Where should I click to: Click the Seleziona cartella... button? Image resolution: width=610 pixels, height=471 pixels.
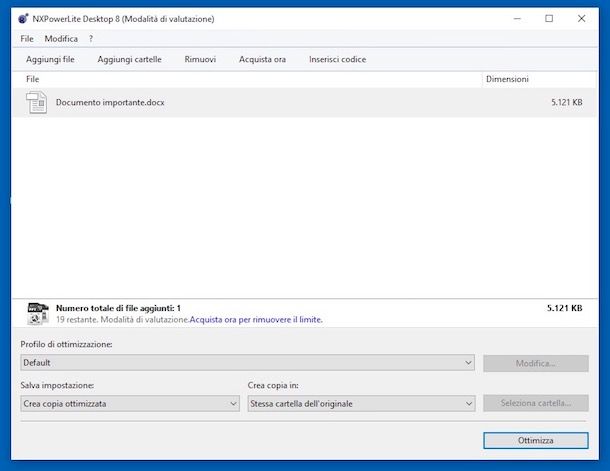tap(536, 403)
